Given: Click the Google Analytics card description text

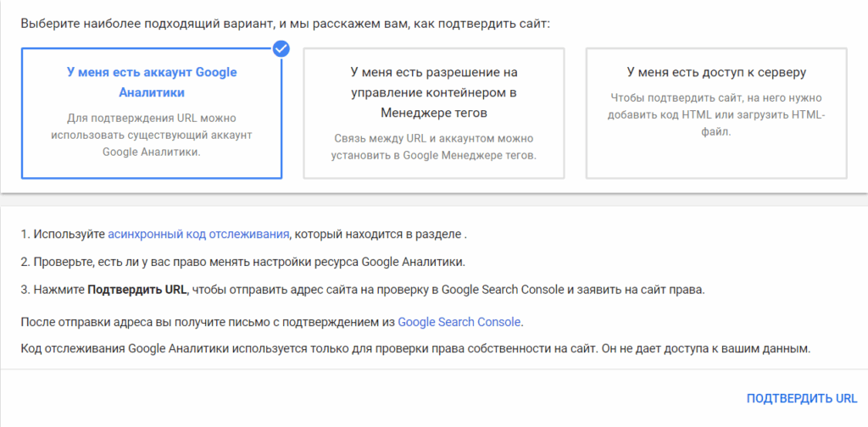Looking at the screenshot, I should click(x=152, y=136).
